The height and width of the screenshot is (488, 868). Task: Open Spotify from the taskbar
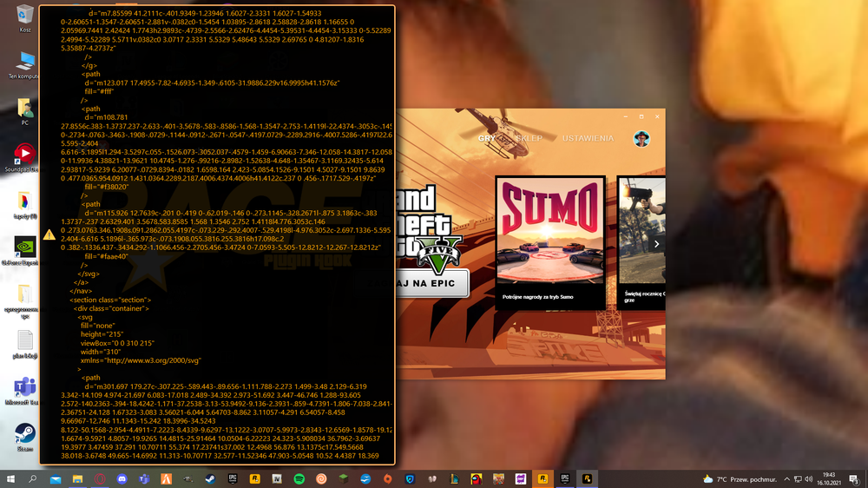[x=299, y=479]
